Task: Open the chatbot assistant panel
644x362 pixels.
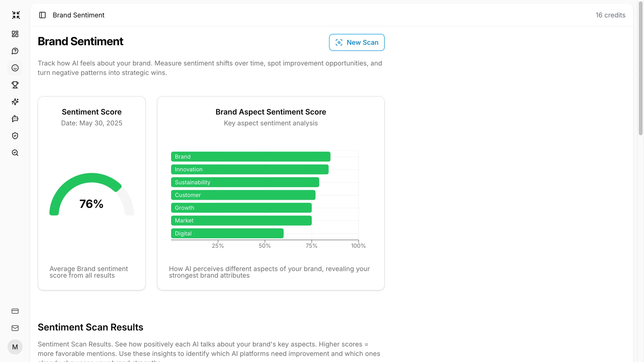Action: coord(15,119)
